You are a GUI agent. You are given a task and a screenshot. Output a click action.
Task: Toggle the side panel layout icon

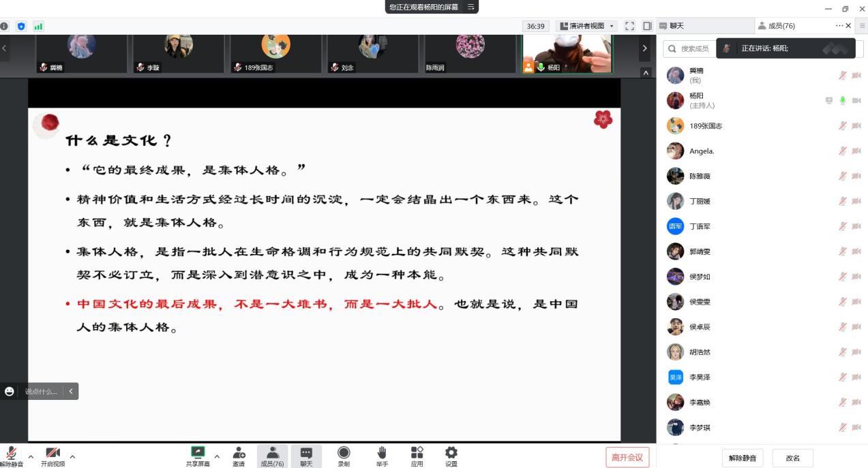coord(647,26)
